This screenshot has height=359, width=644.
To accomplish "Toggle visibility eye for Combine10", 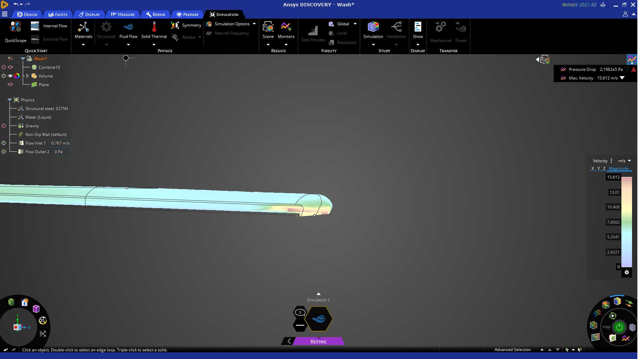I will [x=10, y=67].
